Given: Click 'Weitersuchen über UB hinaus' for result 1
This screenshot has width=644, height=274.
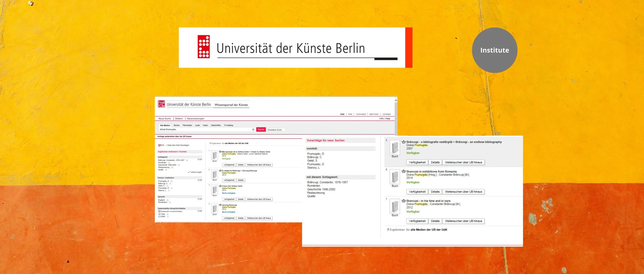Looking at the screenshot, I should pos(259,165).
